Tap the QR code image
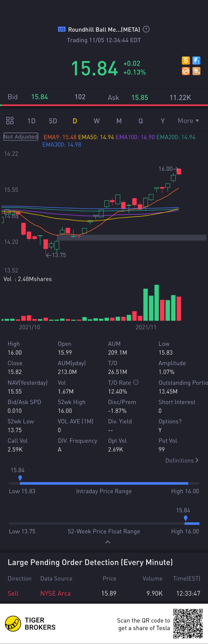The height and width of the screenshot is (644, 208). coord(188,623)
